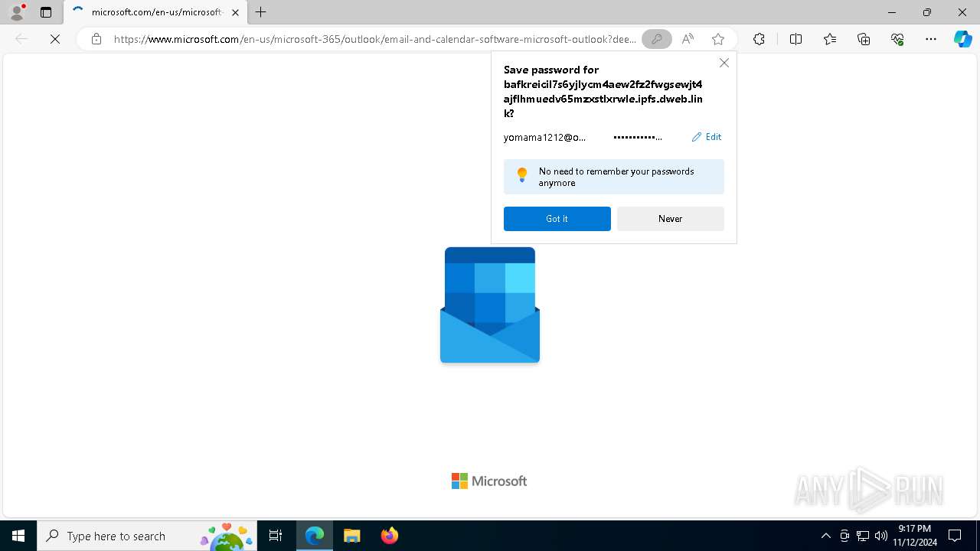Open the notification center icon

955,536
